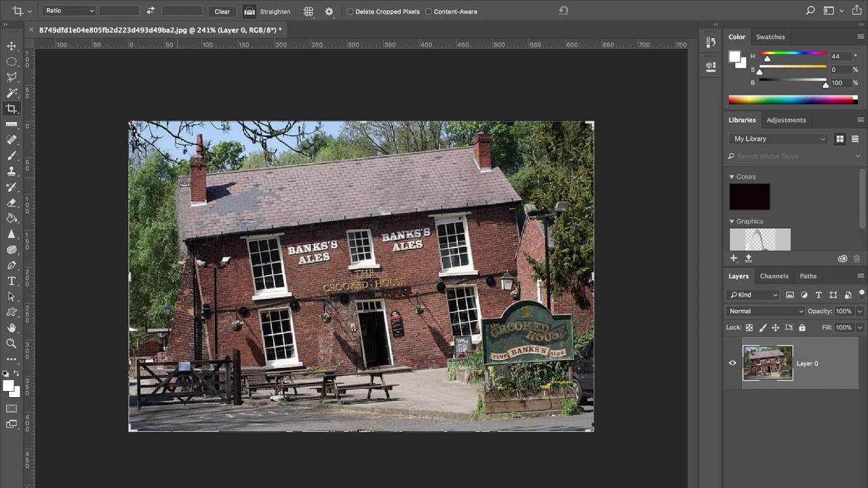Open the Adobe Stock search dropdown chevron
The height and width of the screenshot is (488, 868).
point(858,157)
